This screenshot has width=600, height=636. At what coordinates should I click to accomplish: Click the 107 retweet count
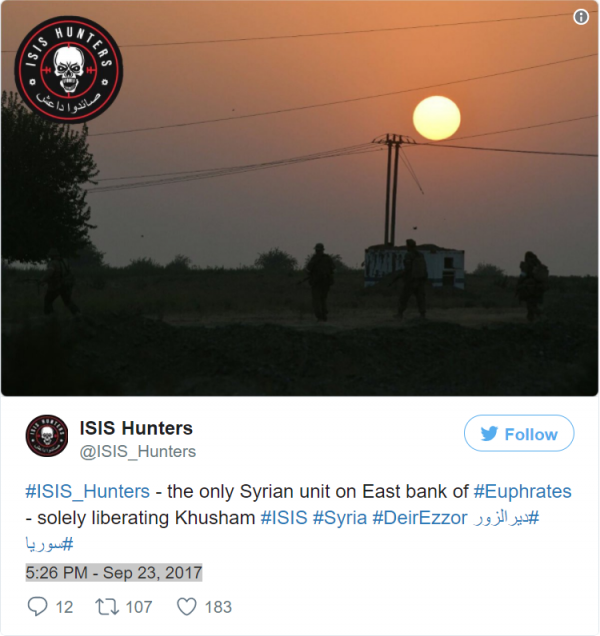139,607
